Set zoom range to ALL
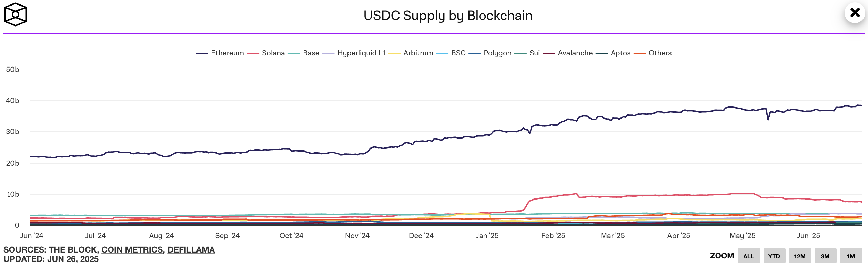868x266 pixels. point(749,256)
